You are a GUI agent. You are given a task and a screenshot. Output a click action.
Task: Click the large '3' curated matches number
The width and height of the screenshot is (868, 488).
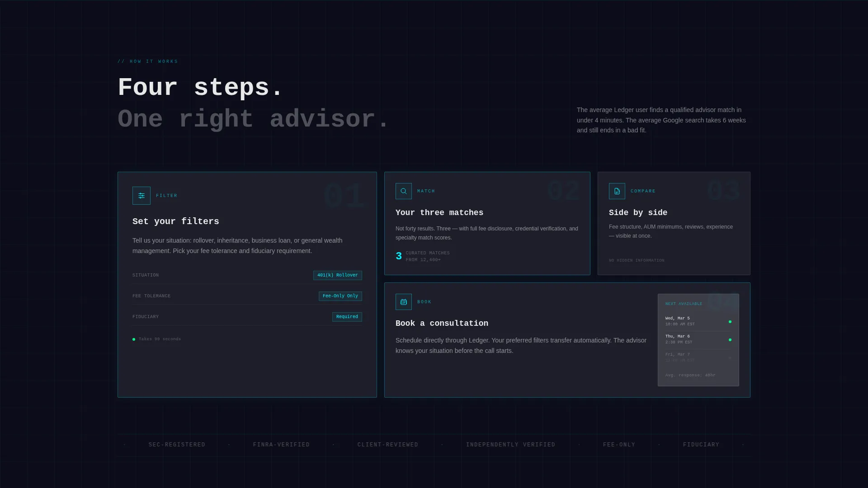pyautogui.click(x=399, y=256)
